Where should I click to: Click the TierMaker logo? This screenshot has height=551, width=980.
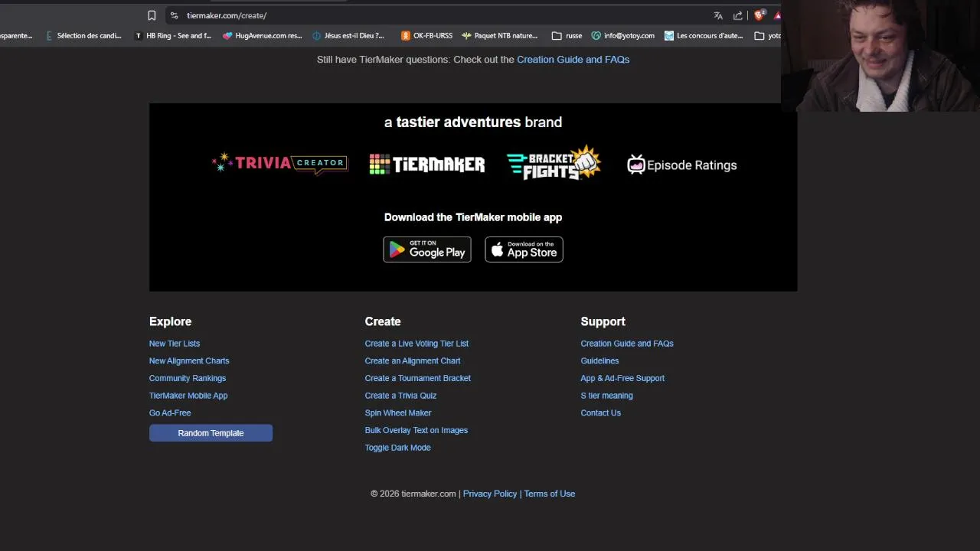pos(426,164)
